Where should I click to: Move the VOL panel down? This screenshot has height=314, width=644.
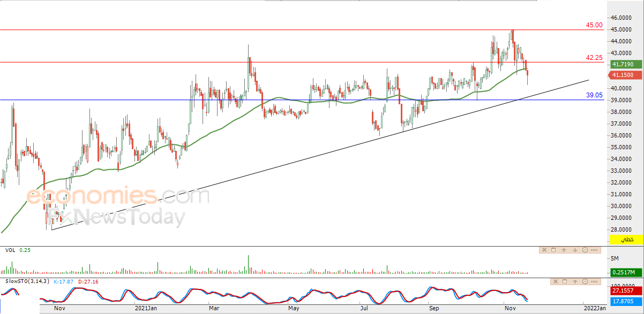pos(575,250)
